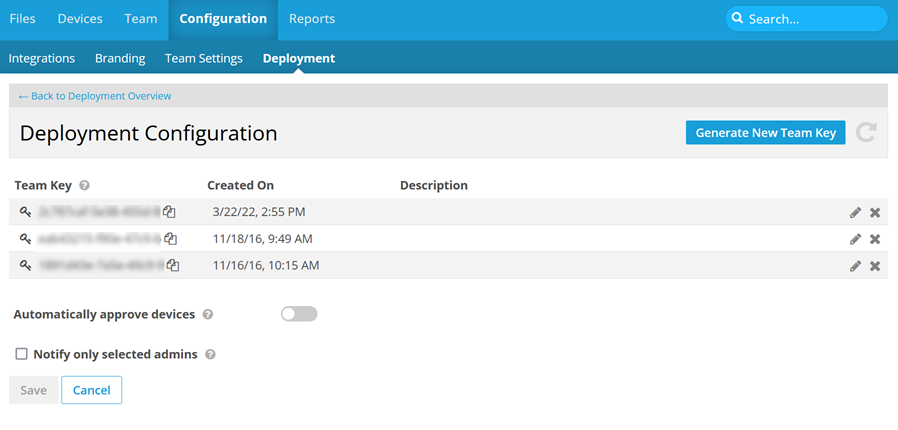Check Notify only selected admins box
Image resolution: width=898 pixels, height=430 pixels.
tap(21, 354)
